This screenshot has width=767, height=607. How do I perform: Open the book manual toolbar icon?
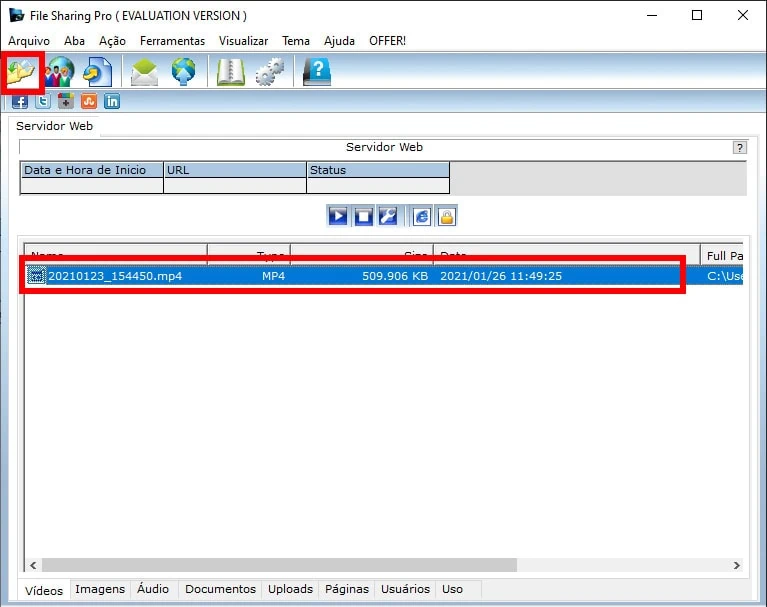[x=230, y=72]
